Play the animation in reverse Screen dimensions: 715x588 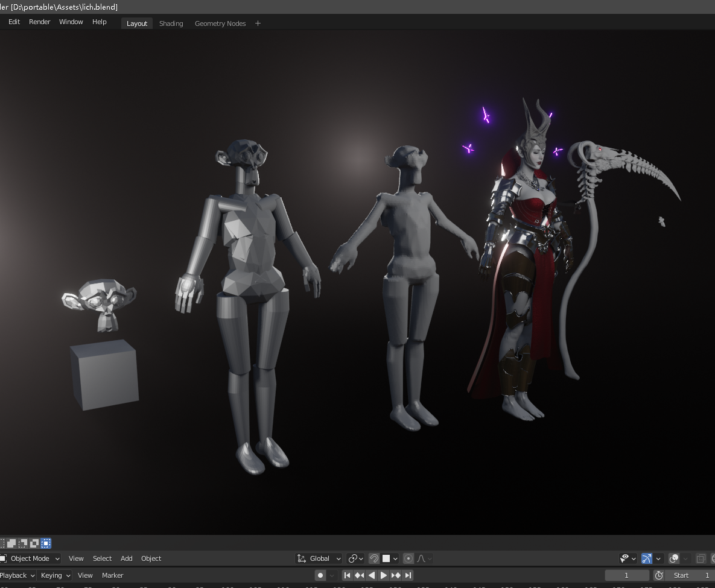pyautogui.click(x=372, y=575)
